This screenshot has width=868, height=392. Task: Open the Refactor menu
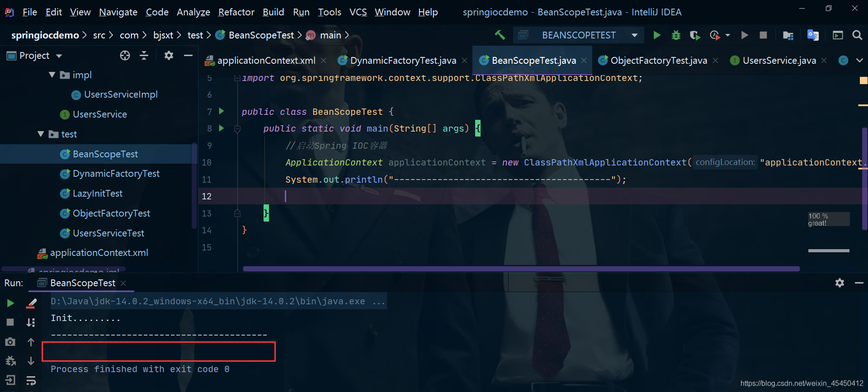coord(236,12)
